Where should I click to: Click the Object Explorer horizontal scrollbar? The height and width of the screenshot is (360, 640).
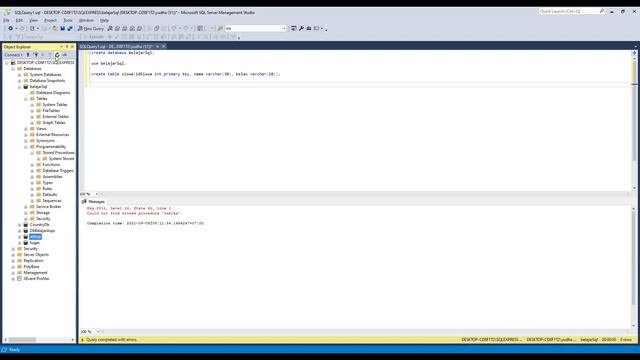click(x=39, y=340)
